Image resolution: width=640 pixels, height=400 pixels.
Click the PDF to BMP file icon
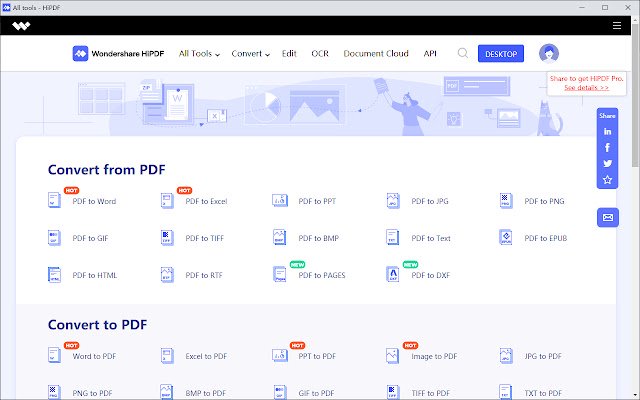point(280,237)
